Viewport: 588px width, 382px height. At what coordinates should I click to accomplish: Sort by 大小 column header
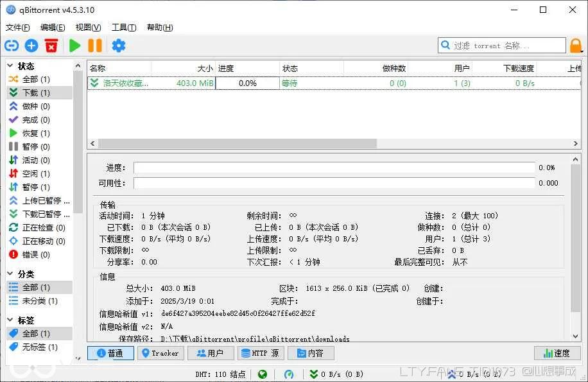click(184, 68)
